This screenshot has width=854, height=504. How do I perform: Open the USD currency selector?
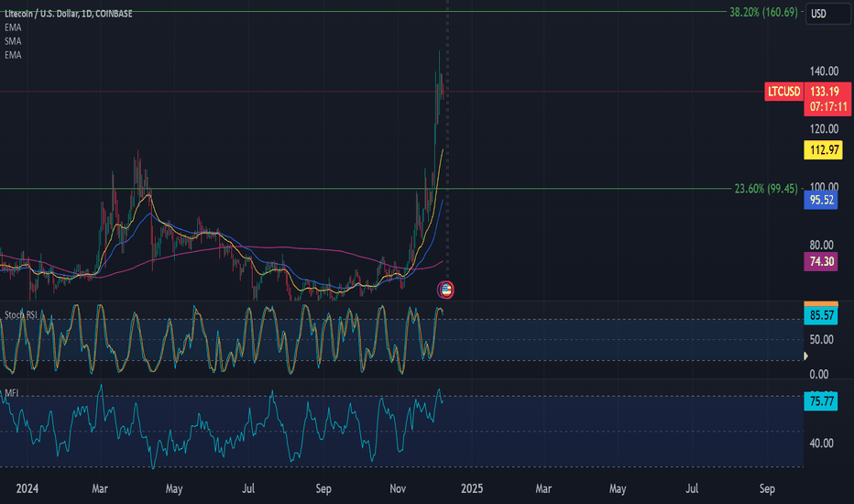(x=827, y=14)
